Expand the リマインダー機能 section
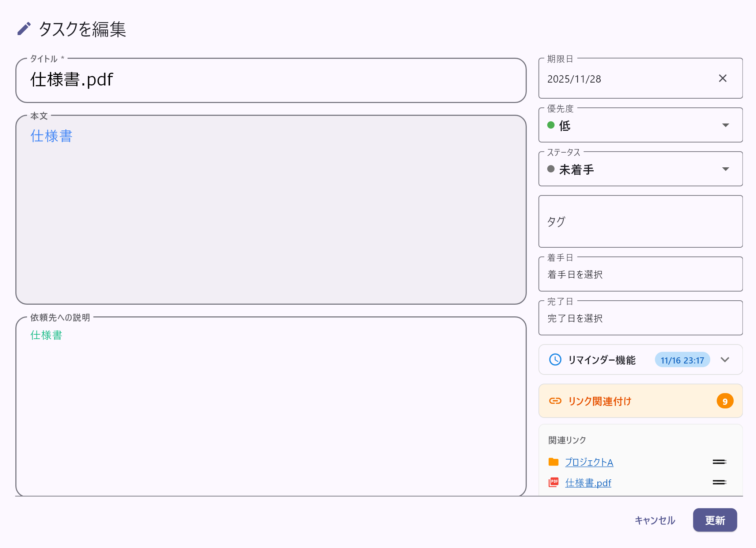 pyautogui.click(x=725, y=359)
